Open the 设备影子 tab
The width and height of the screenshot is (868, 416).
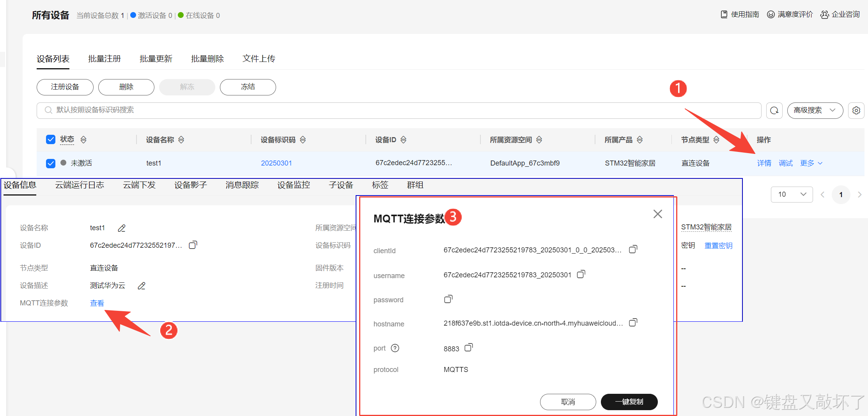(190, 185)
